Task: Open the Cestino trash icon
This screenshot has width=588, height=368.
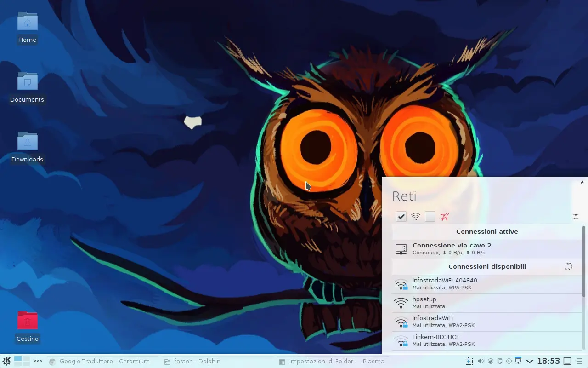Action: 27,327
